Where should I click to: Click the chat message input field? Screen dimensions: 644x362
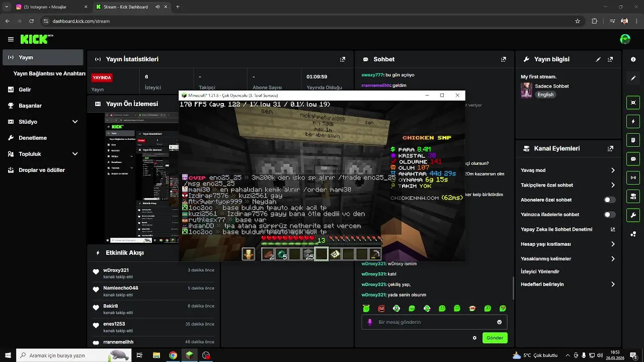click(x=434, y=322)
